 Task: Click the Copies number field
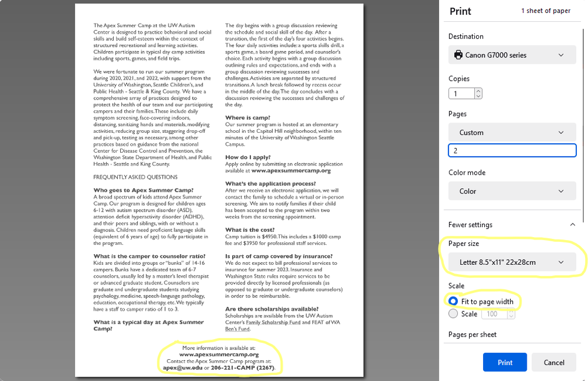click(x=461, y=94)
